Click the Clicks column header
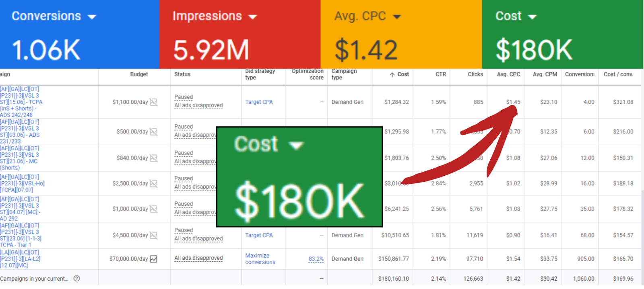Image resolution: width=644 pixels, height=289 pixels. (x=475, y=74)
